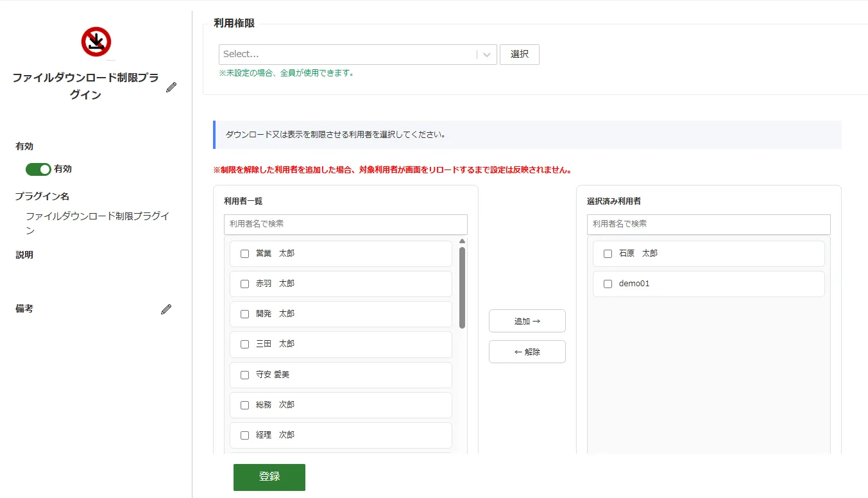Check the box for 石原 太郎
The image size is (868, 498).
pyautogui.click(x=608, y=253)
